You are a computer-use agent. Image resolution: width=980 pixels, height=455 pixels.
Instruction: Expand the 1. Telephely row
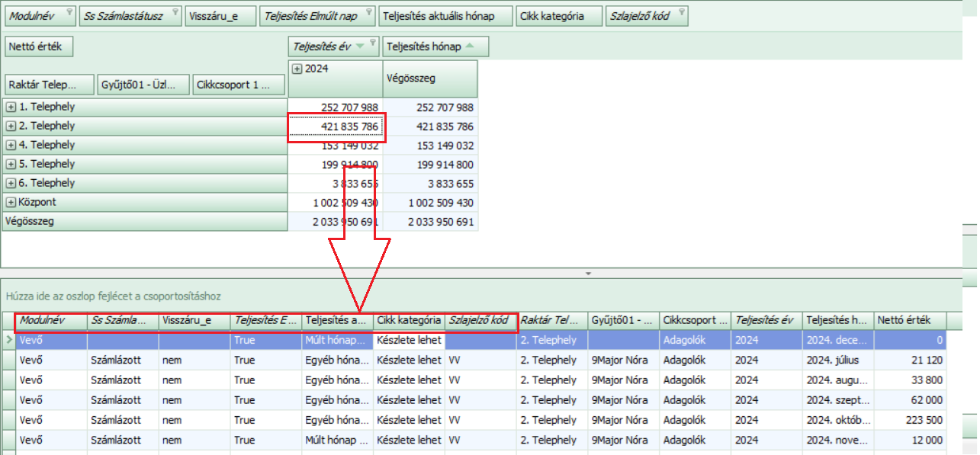click(11, 107)
